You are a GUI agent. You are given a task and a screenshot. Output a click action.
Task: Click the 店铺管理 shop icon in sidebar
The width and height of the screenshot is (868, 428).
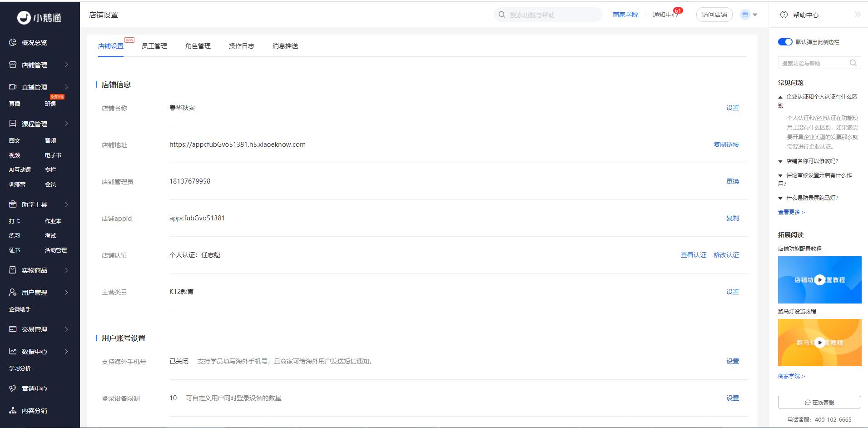pos(13,65)
